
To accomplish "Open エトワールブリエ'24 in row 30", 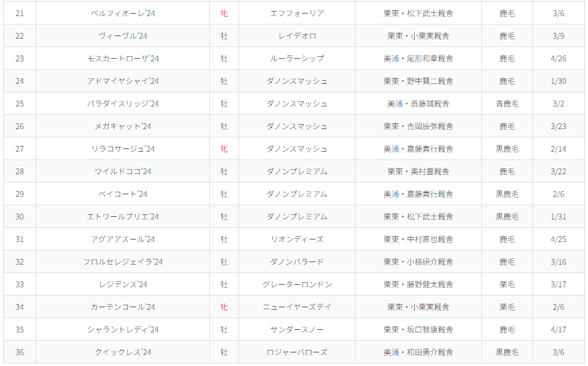I will 123,216.
